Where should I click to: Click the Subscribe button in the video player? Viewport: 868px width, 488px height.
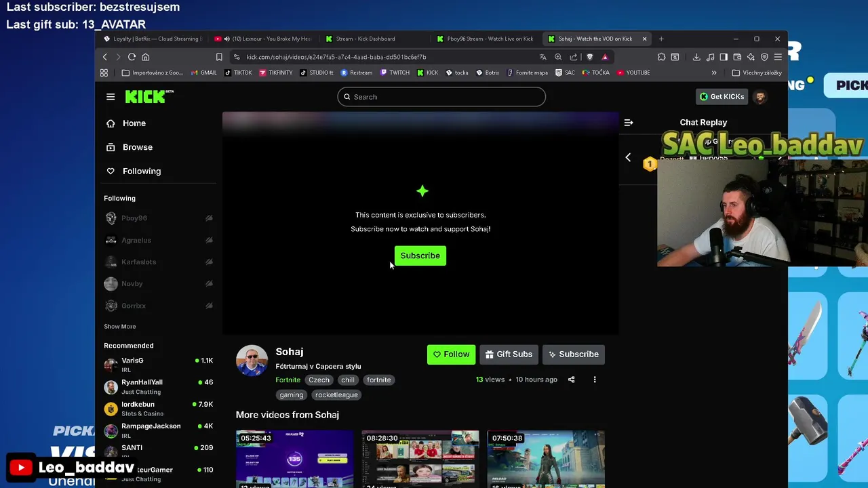point(420,256)
